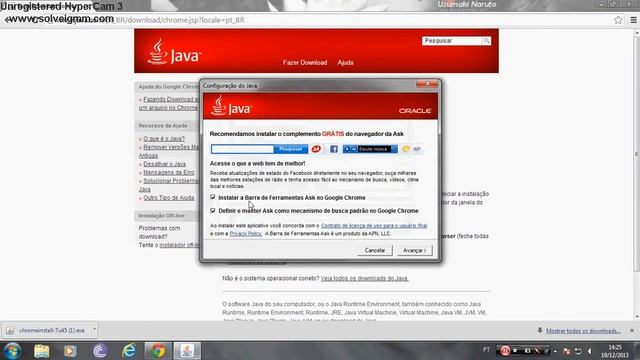Click the Cancelar button
This screenshot has height=360, width=640.
coord(375,250)
